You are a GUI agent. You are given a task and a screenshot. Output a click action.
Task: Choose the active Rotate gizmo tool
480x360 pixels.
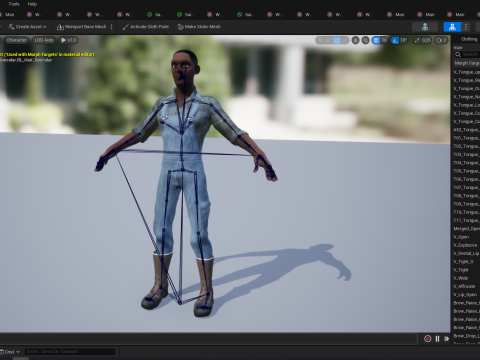(337, 40)
